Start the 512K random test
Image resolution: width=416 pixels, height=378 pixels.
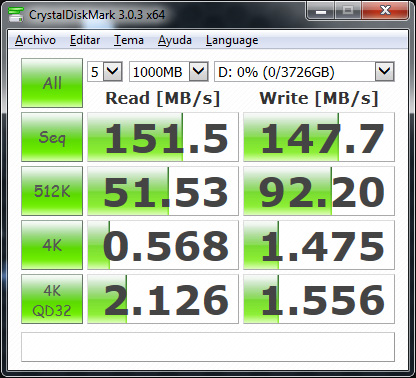pos(52,191)
